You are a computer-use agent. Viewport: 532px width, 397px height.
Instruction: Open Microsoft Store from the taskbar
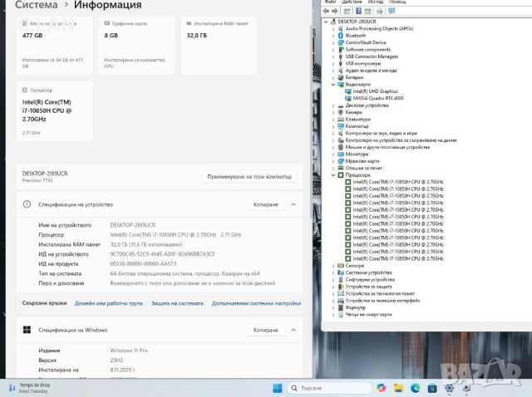click(432, 388)
